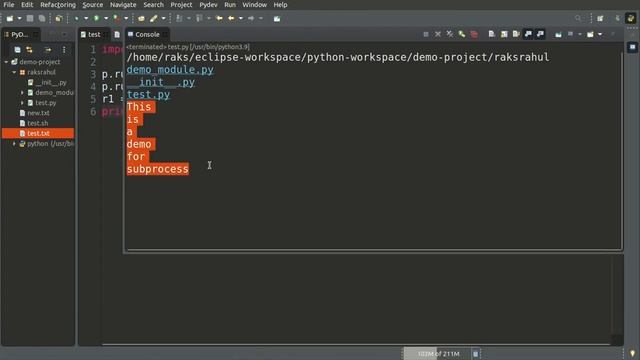Click the Terminate square icon in Console
Viewport: 640px width, 360px height.
(426, 34)
